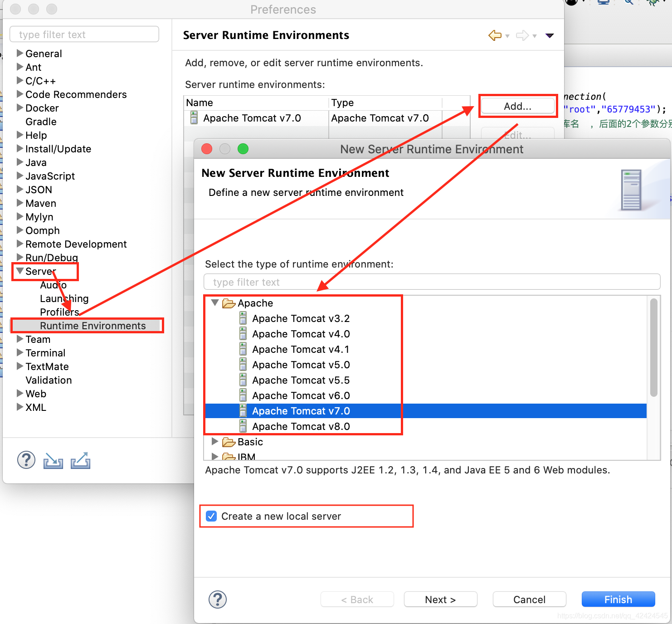This screenshot has width=672, height=624.
Task: Expand the Web preferences category
Action: (20, 393)
